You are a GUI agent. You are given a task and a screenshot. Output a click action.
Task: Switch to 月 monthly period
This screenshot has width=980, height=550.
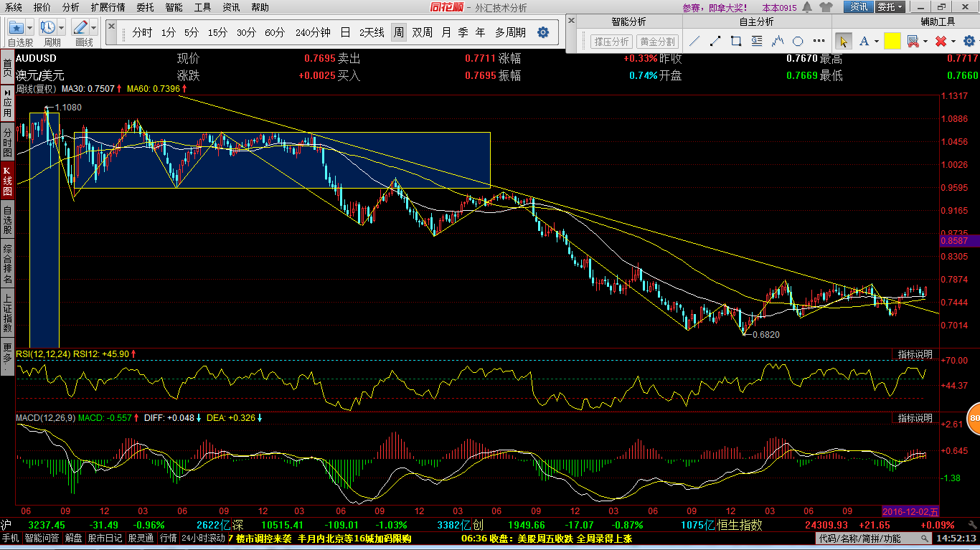coord(446,32)
